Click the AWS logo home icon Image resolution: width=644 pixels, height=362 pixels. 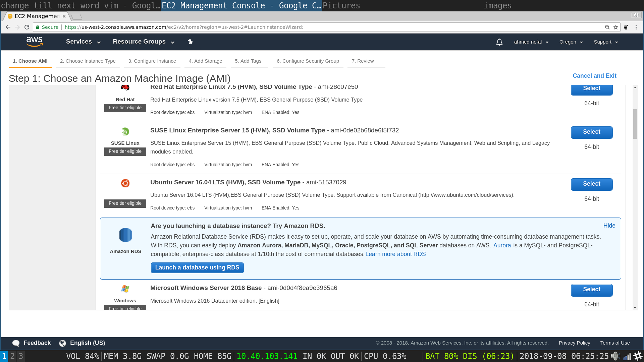click(x=34, y=42)
